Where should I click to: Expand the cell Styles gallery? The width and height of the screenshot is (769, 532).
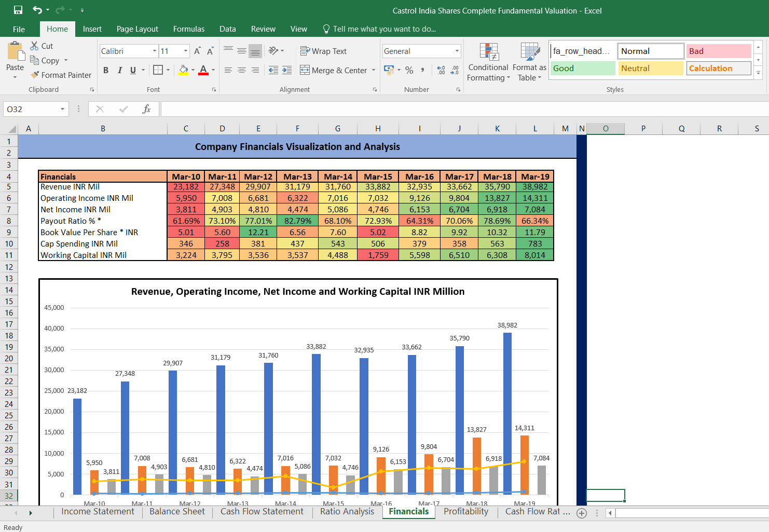(x=758, y=73)
